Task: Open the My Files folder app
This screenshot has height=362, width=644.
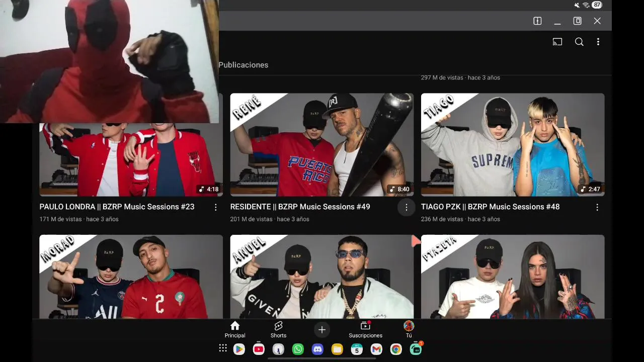Action: pyautogui.click(x=337, y=349)
